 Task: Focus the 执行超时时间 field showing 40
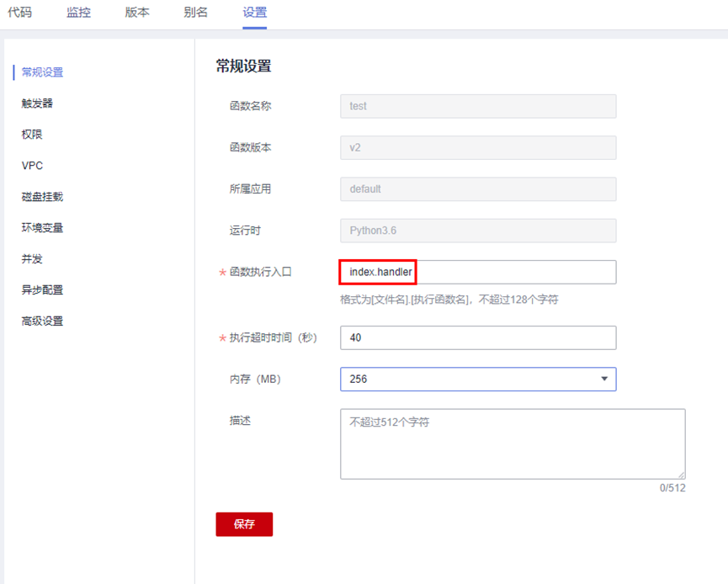pyautogui.click(x=477, y=338)
